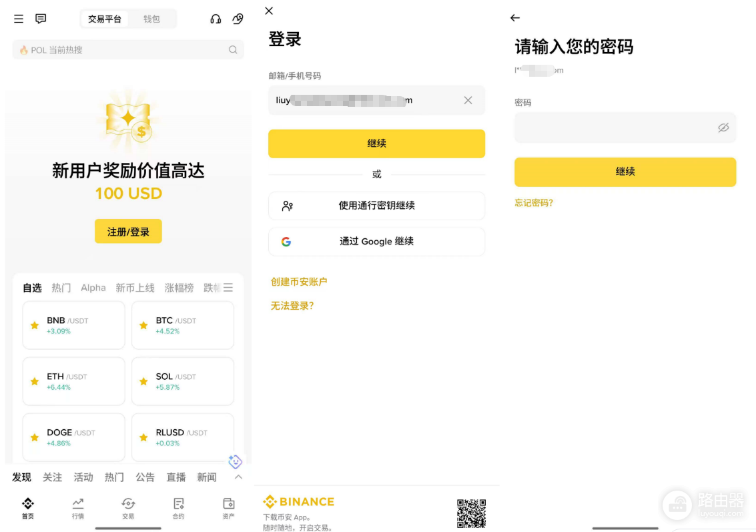
Task: Tap the reward coupon illustration
Action: (x=128, y=121)
